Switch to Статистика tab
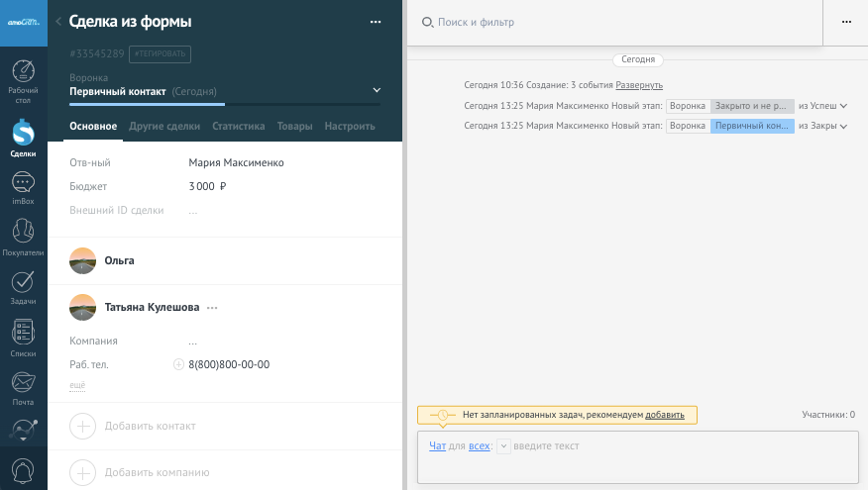This screenshot has height=490, width=868. pyautogui.click(x=238, y=127)
